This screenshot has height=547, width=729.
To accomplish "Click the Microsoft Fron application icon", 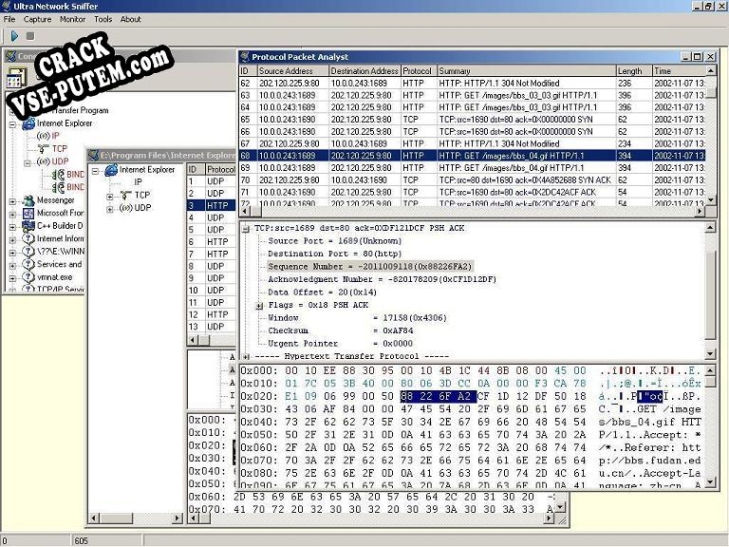I will (29, 213).
